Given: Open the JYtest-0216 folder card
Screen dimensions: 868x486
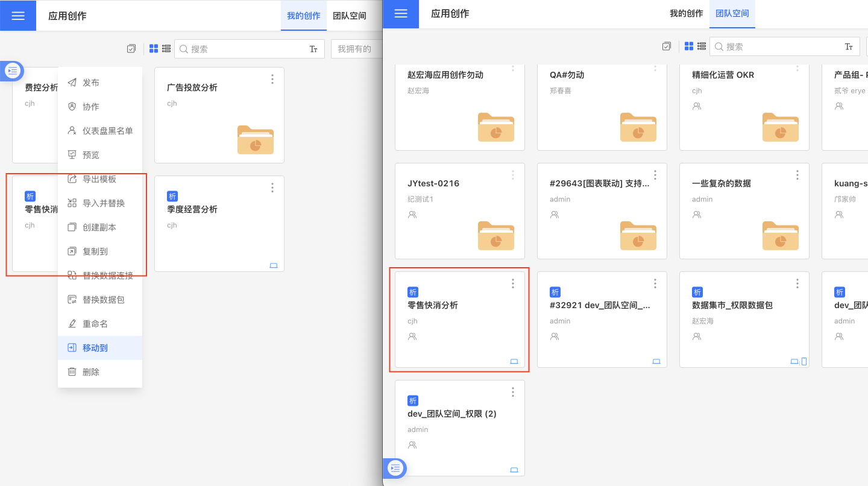Looking at the screenshot, I should click(x=459, y=211).
